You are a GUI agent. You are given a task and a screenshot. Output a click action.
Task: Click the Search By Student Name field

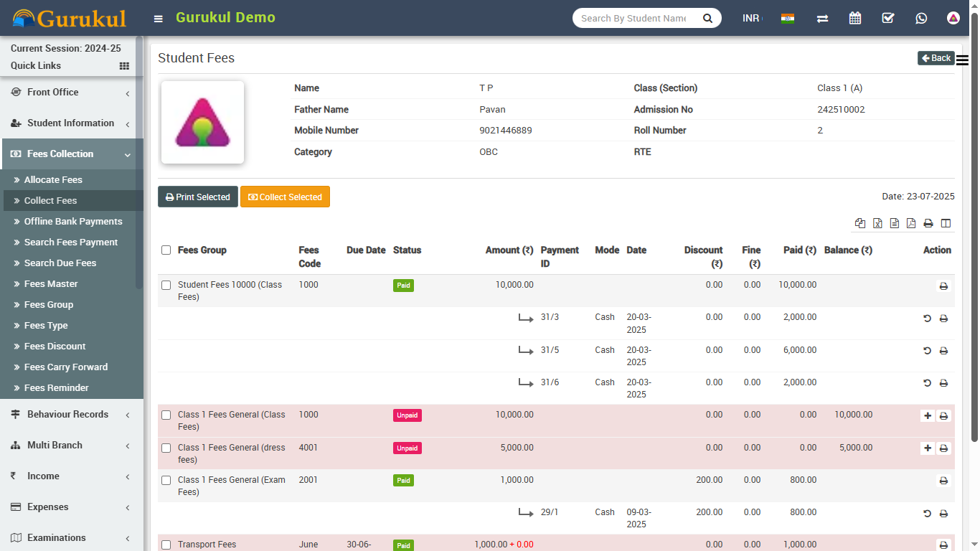point(634,18)
